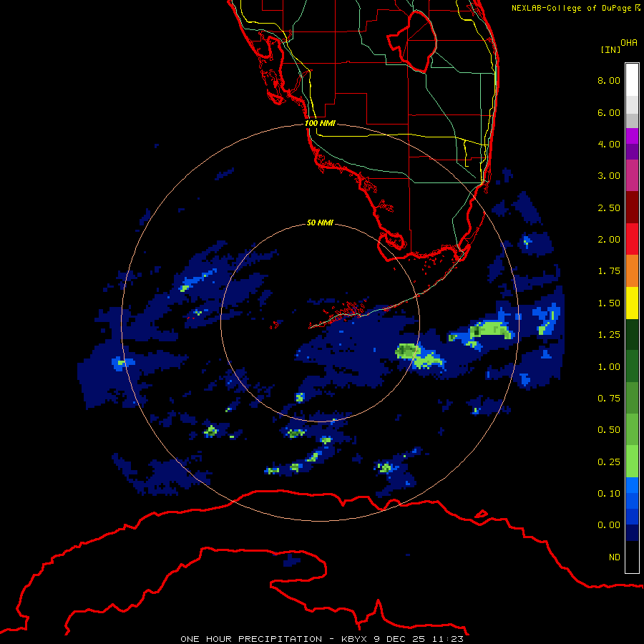The width and height of the screenshot is (644, 644).
Task: Click the 0.50 legend value
Action: coord(609,430)
